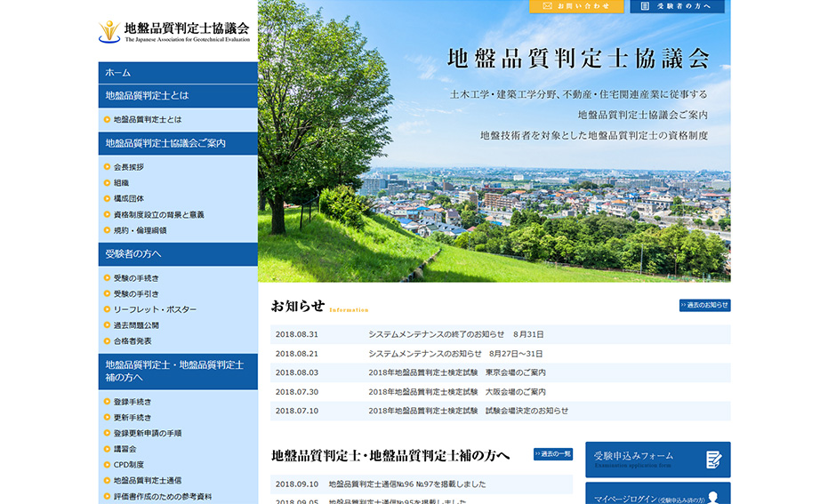Open 地盤品質判定士とは blue menu header

(178, 96)
